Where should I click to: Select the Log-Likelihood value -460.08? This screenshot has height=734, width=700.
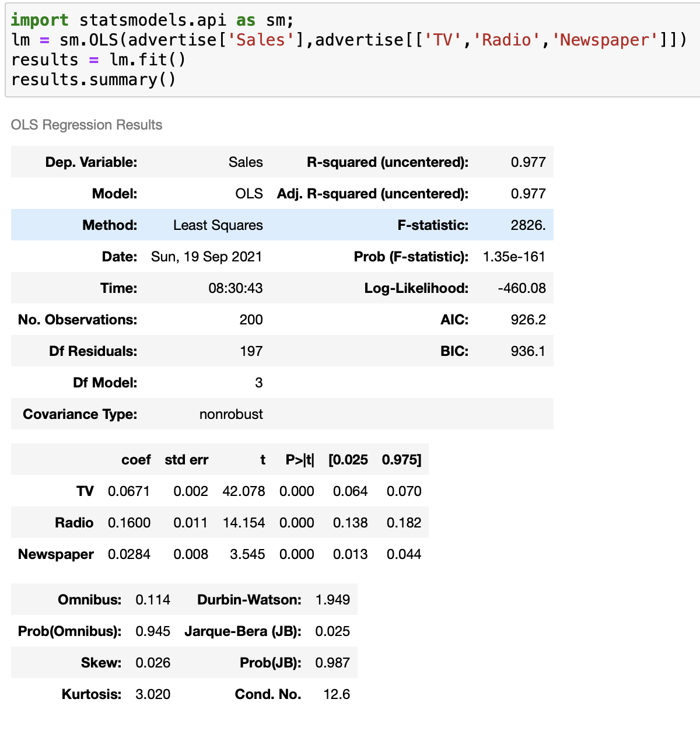(521, 288)
